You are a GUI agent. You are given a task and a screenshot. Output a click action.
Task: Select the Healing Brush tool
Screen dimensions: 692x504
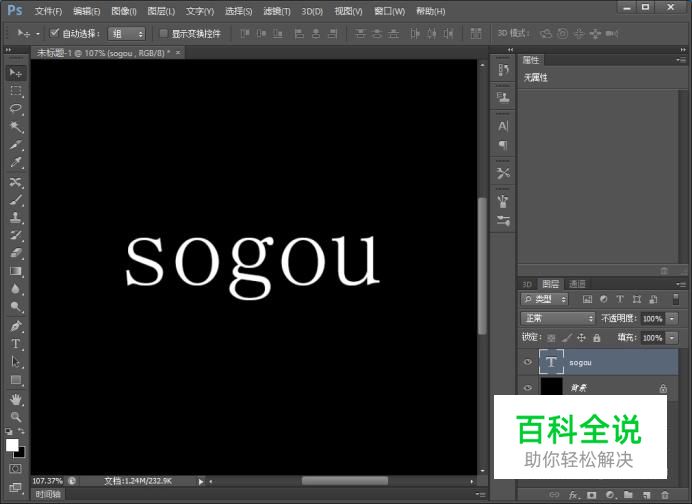tap(15, 182)
